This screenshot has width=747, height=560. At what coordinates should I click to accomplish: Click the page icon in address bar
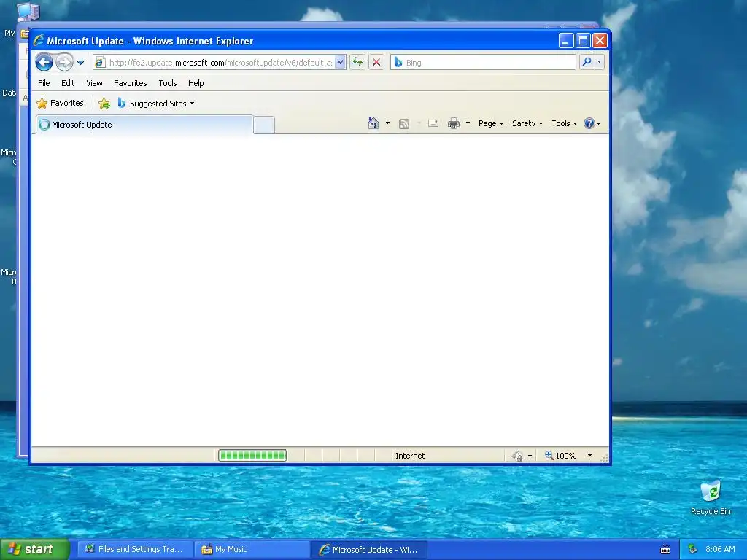pyautogui.click(x=99, y=63)
